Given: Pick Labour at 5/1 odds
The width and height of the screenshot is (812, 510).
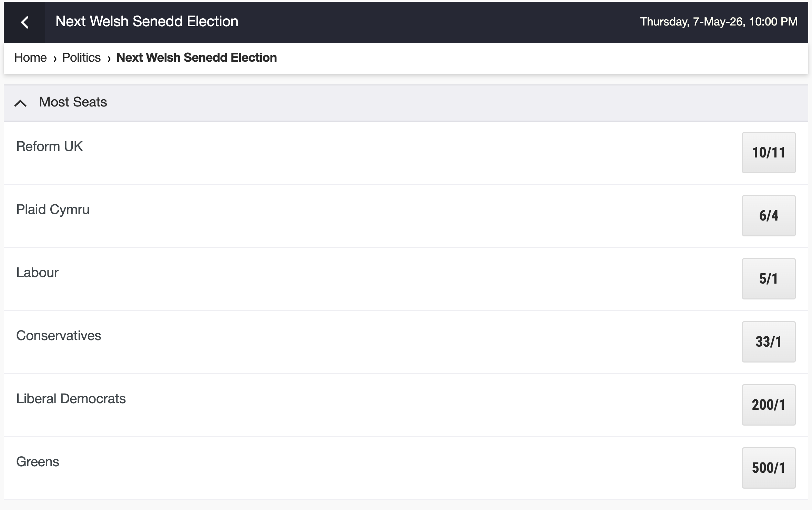Looking at the screenshot, I should click(768, 279).
